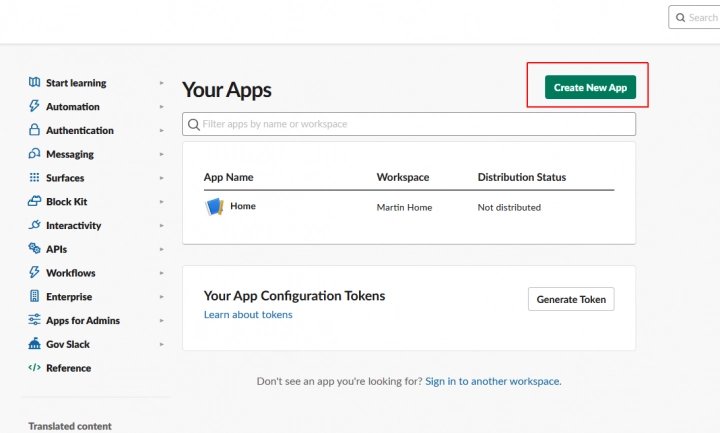Expand the Workflows section arrow
The width and height of the screenshot is (720, 433).
click(162, 273)
